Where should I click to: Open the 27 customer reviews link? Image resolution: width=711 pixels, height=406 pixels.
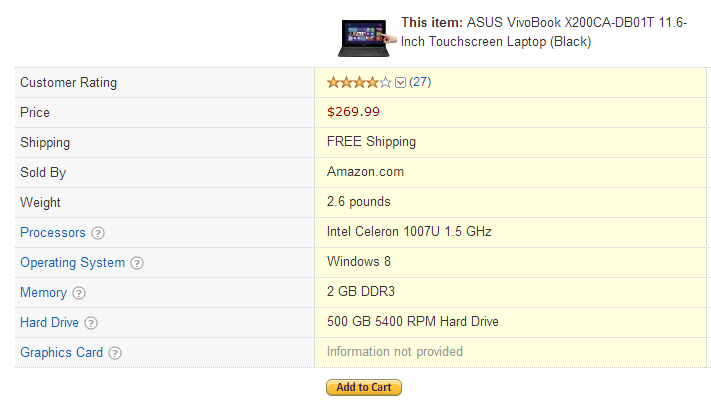420,82
